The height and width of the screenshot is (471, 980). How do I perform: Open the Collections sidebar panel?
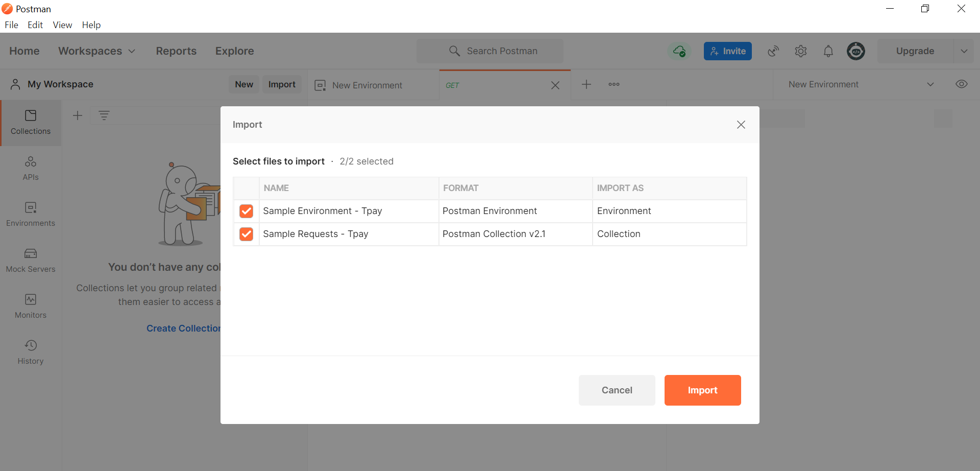pos(31,123)
